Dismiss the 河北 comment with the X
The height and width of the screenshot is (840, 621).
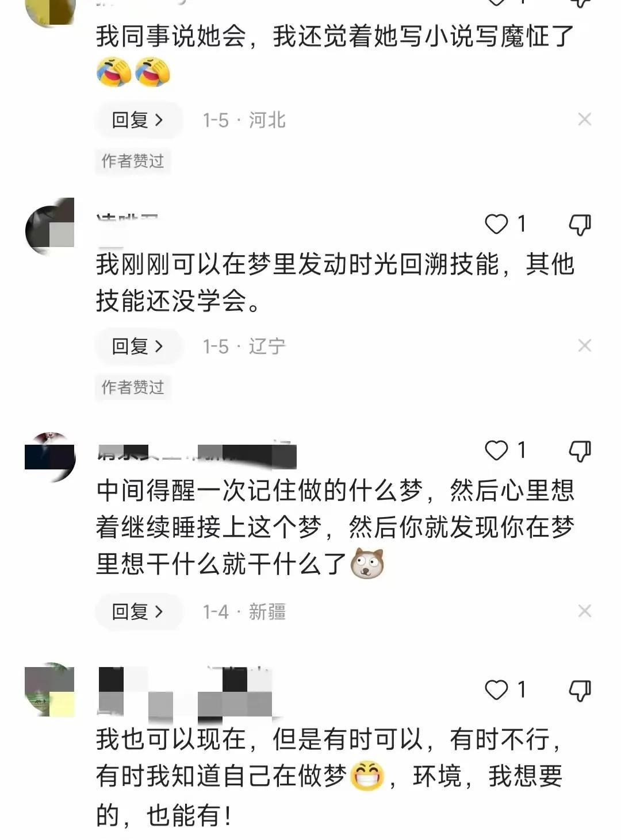pos(585,120)
